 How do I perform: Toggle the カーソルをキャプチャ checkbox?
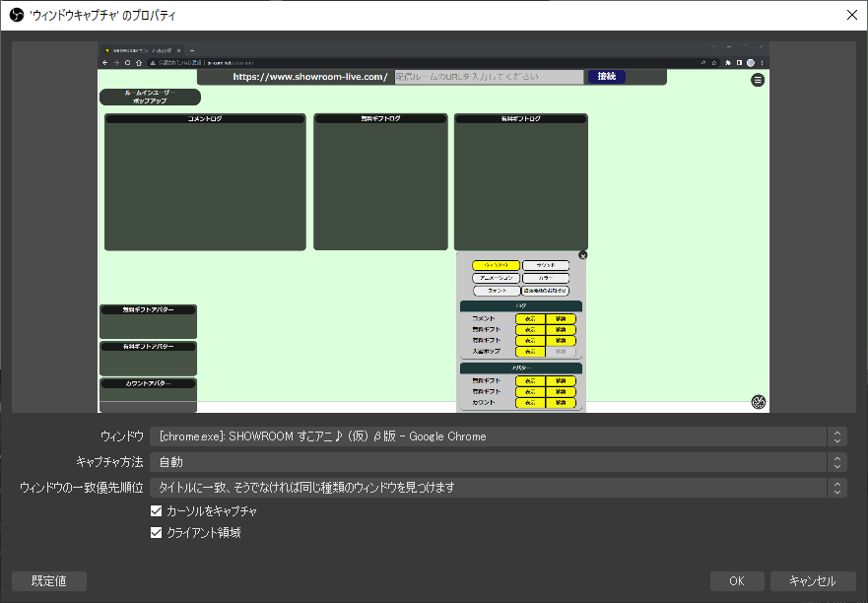[156, 510]
